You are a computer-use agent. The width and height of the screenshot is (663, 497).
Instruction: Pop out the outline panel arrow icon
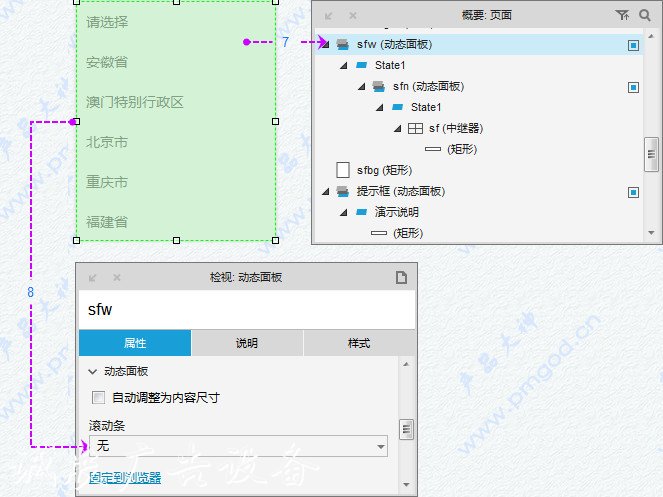tap(329, 16)
